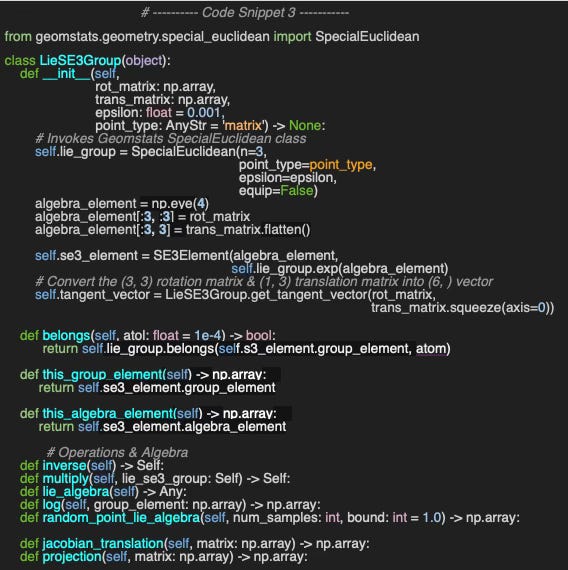Click the 'atom' argument in the belongs call
The width and height of the screenshot is (568, 570).
(431, 349)
